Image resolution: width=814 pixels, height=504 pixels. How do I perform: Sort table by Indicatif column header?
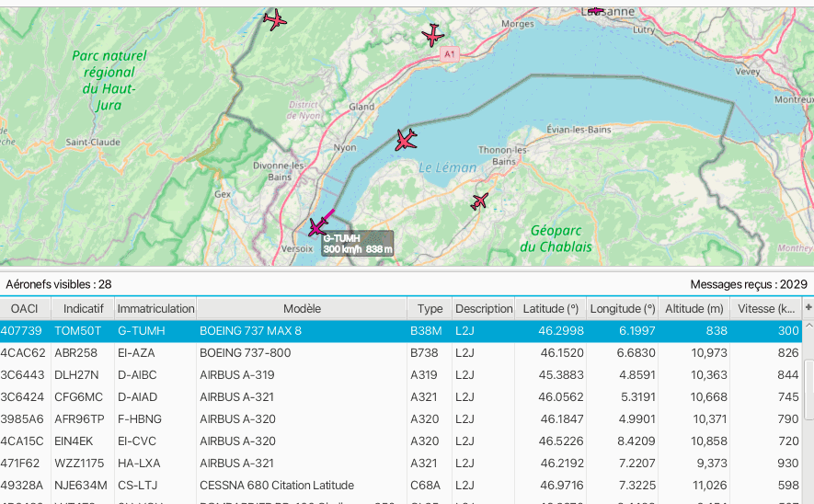click(83, 309)
